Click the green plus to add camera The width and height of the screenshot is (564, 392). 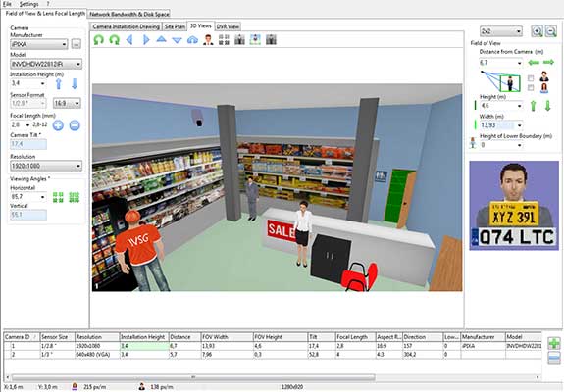(554, 343)
